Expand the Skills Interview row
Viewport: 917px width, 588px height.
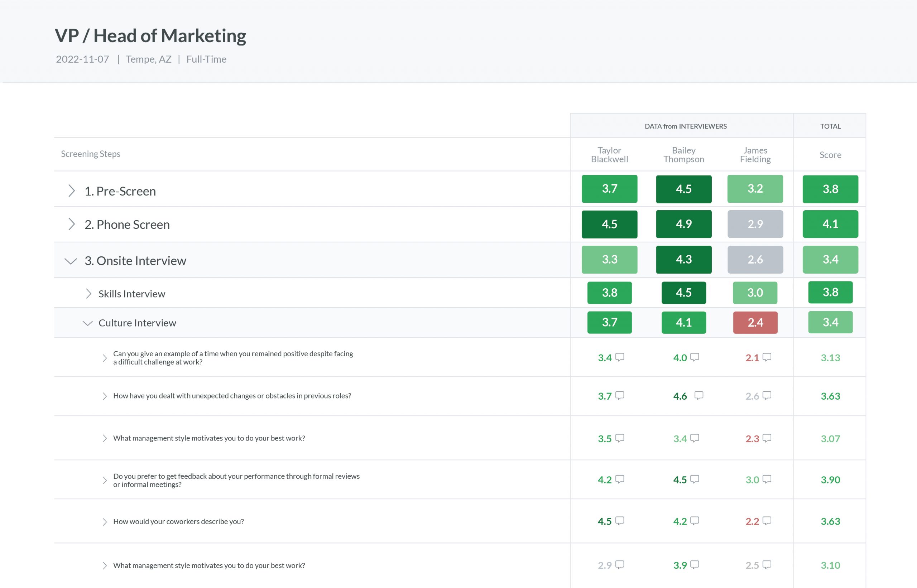[88, 294]
